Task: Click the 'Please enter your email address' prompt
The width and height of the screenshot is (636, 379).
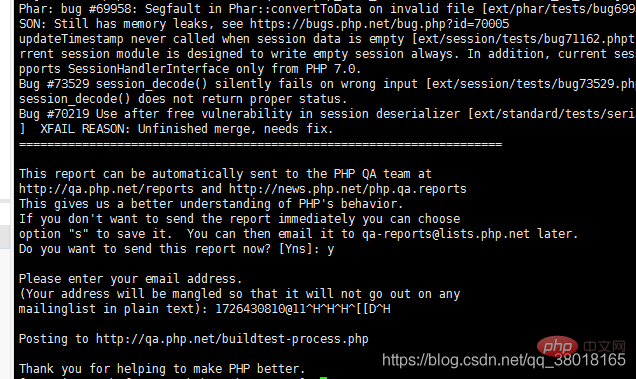Action: click(130, 279)
